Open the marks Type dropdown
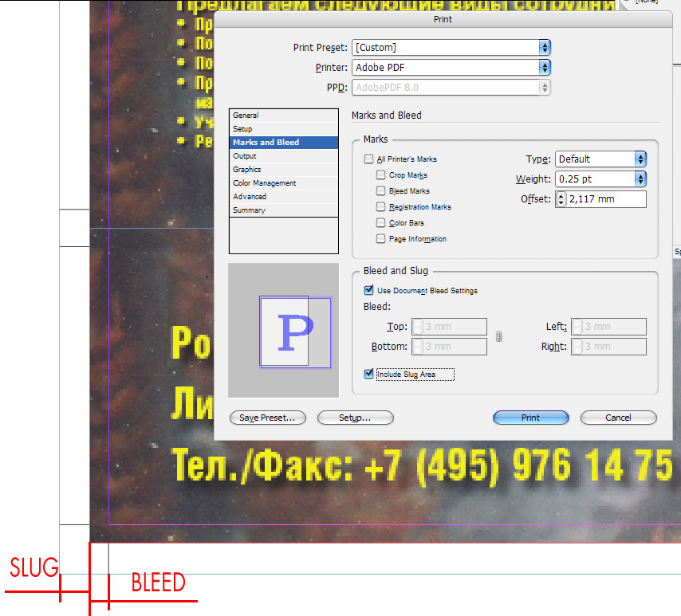 [600, 159]
